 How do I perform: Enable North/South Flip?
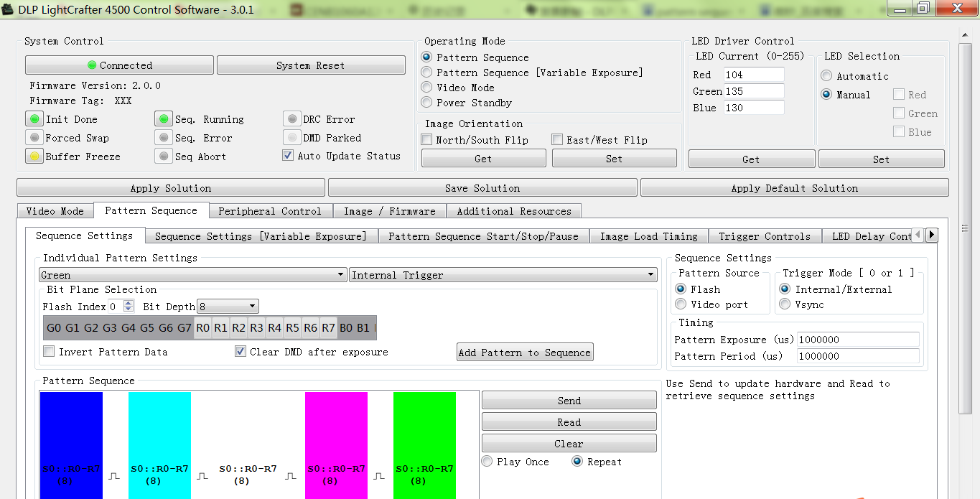pos(426,140)
